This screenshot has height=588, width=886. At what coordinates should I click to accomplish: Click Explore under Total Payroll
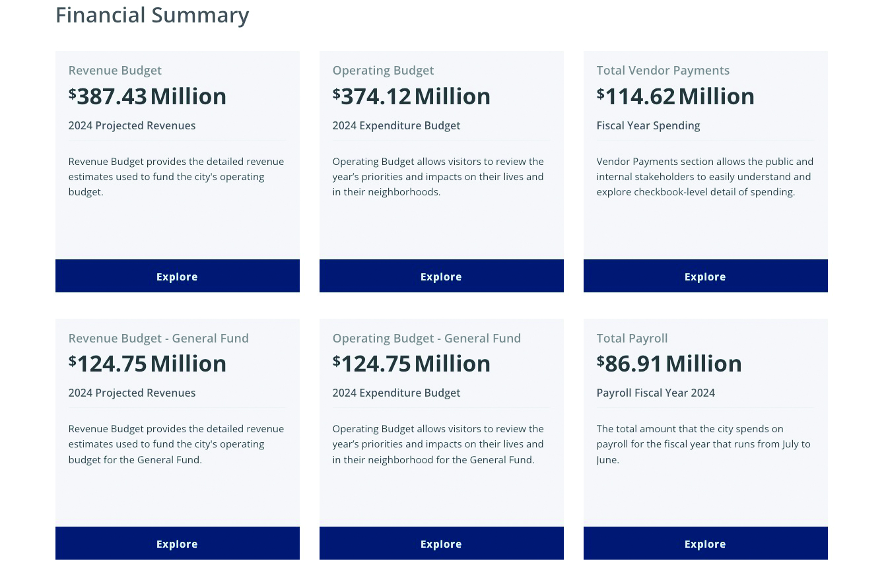pyautogui.click(x=705, y=543)
